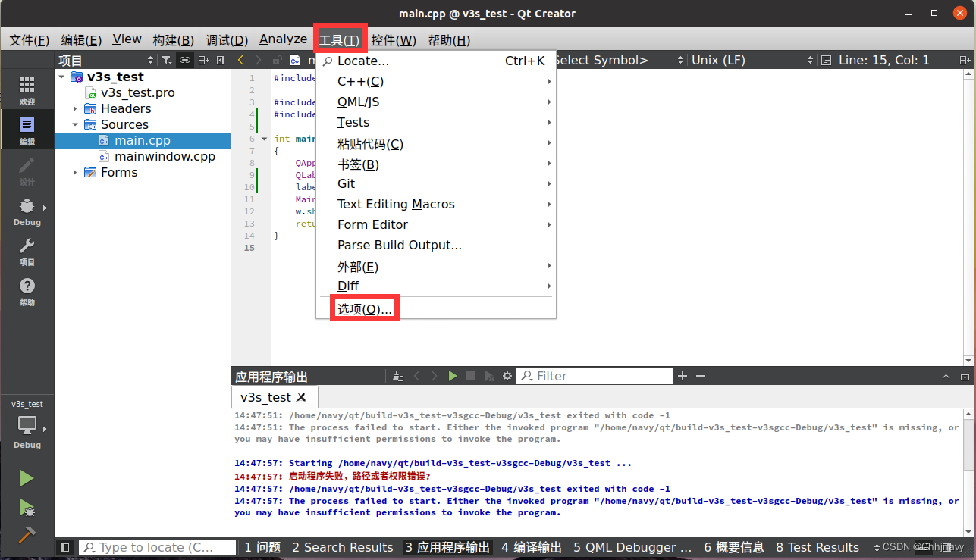Toggle synchronize with editor link icon
Screen dimensions: 976x560
click(185, 60)
